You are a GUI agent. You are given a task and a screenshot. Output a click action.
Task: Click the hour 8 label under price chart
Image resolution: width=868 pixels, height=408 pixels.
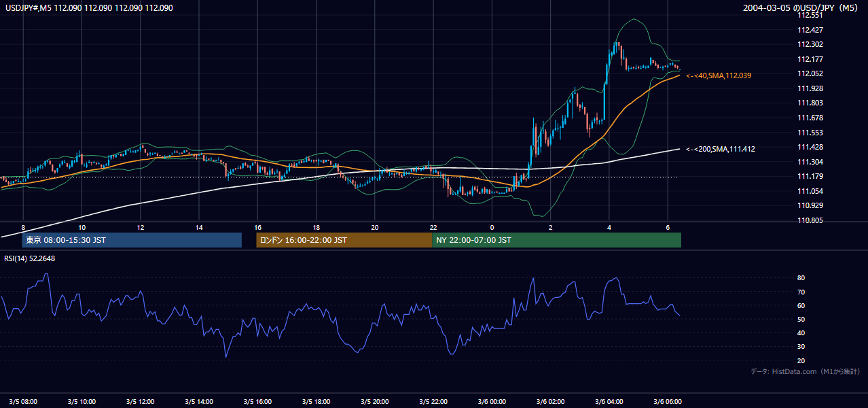click(23, 227)
